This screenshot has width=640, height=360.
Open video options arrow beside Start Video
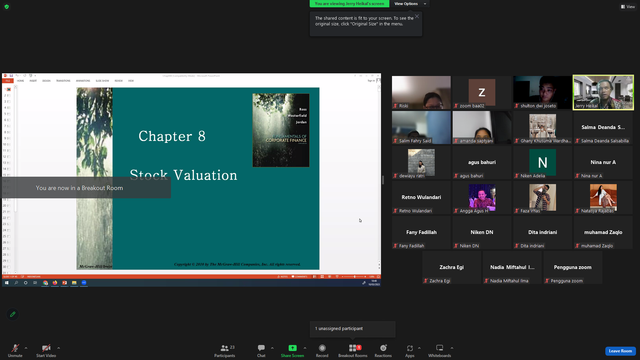(x=58, y=348)
